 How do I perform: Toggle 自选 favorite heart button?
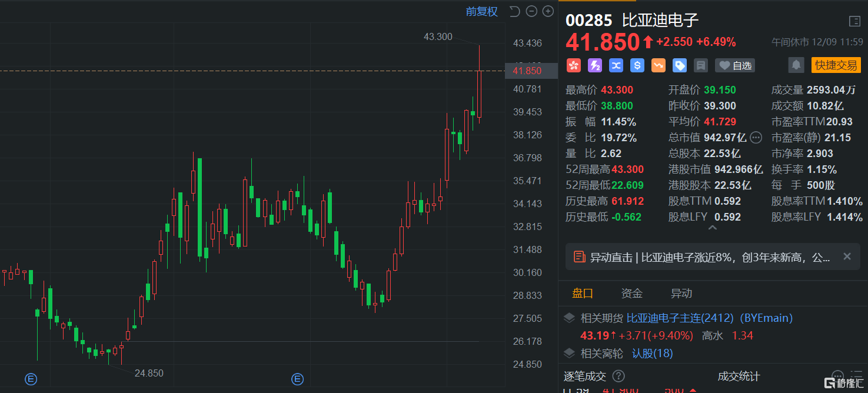735,65
